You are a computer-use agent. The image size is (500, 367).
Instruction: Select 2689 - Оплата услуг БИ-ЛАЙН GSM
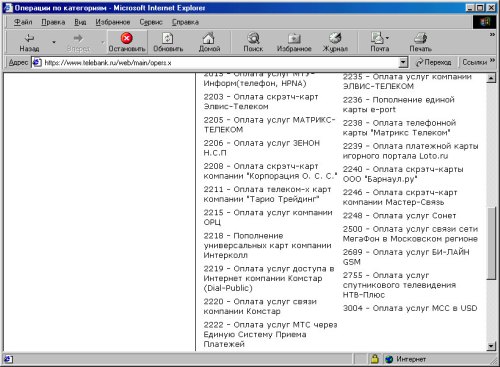tap(406, 257)
